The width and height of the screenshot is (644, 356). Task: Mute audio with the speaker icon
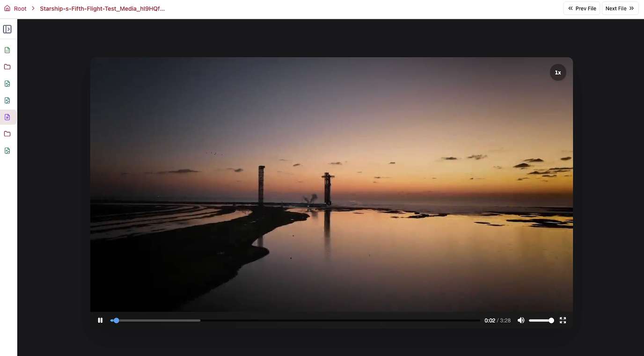521,320
